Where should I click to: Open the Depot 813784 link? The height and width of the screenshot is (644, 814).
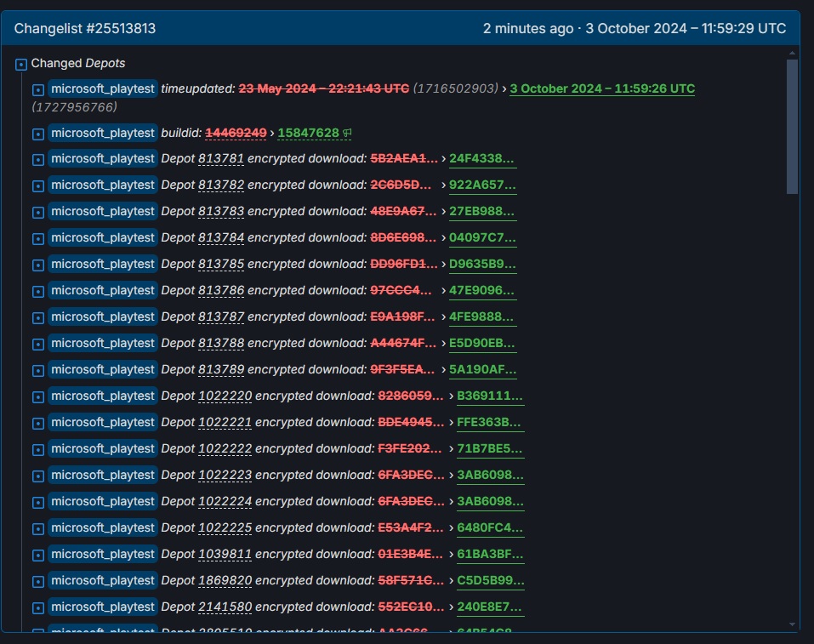221,237
